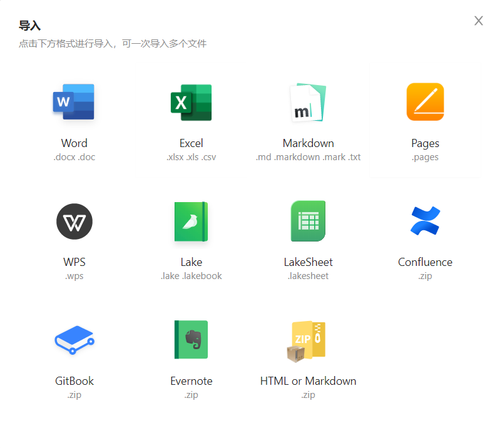500x448 pixels.
Task: Click ".zip" under Confluence
Action: click(425, 276)
